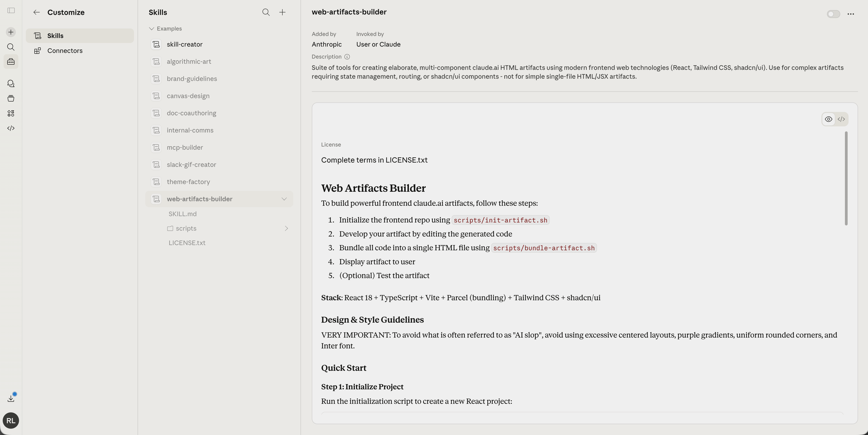Collapse the web-artifacts-builder file tree
Image resolution: width=868 pixels, height=435 pixels.
[284, 199]
